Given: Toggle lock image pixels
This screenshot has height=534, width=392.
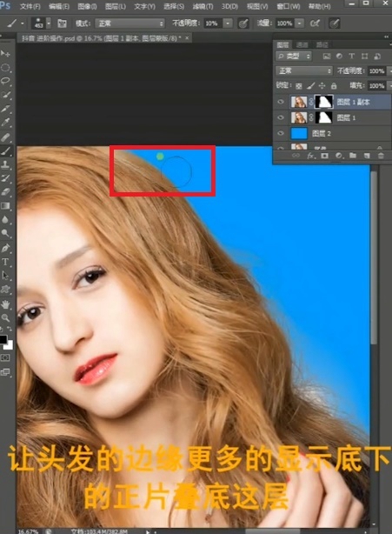Looking at the screenshot, I should point(310,85).
